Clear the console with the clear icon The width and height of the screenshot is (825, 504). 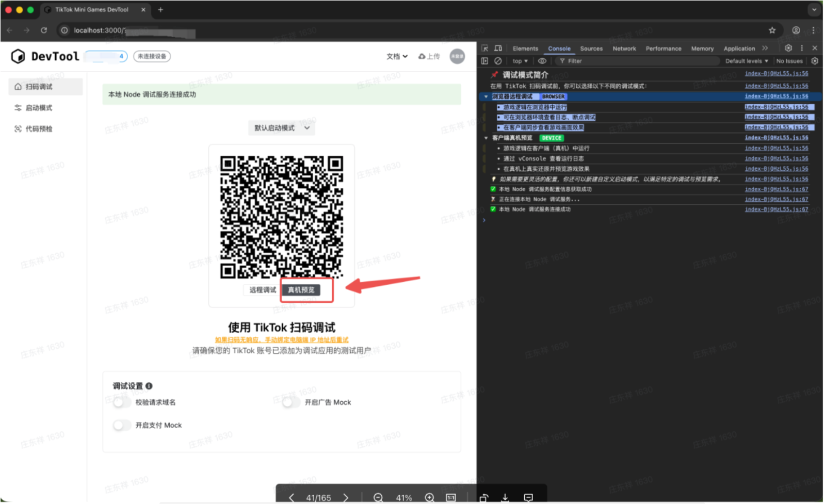pos(498,61)
